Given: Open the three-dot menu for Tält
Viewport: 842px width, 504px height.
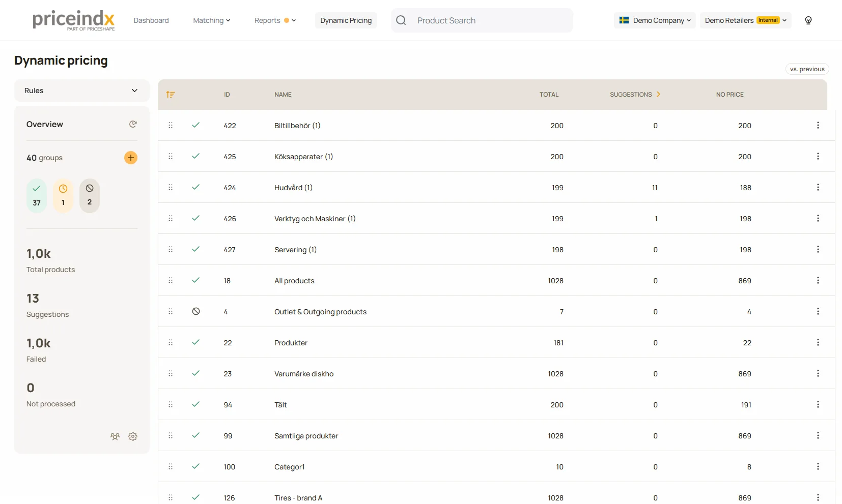Looking at the screenshot, I should (818, 404).
